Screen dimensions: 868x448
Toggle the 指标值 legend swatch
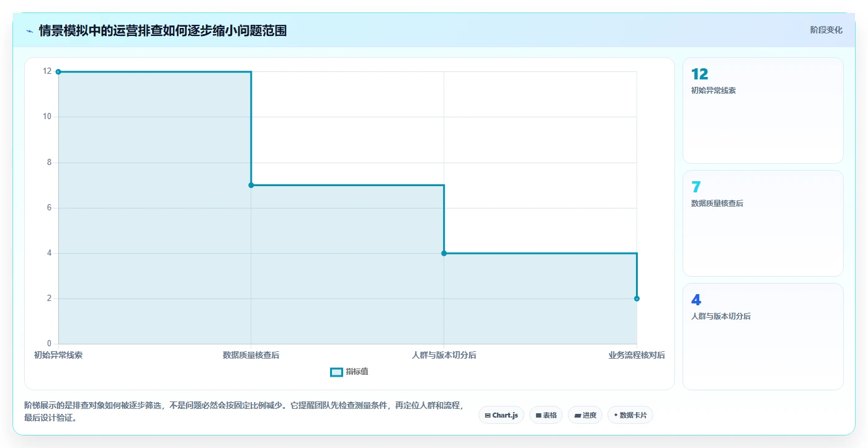336,372
